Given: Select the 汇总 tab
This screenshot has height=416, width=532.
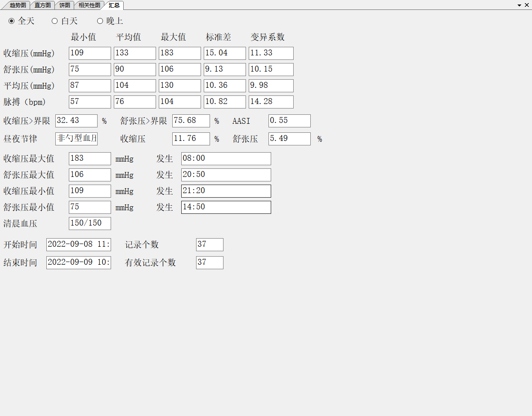Looking at the screenshot, I should click(114, 5).
